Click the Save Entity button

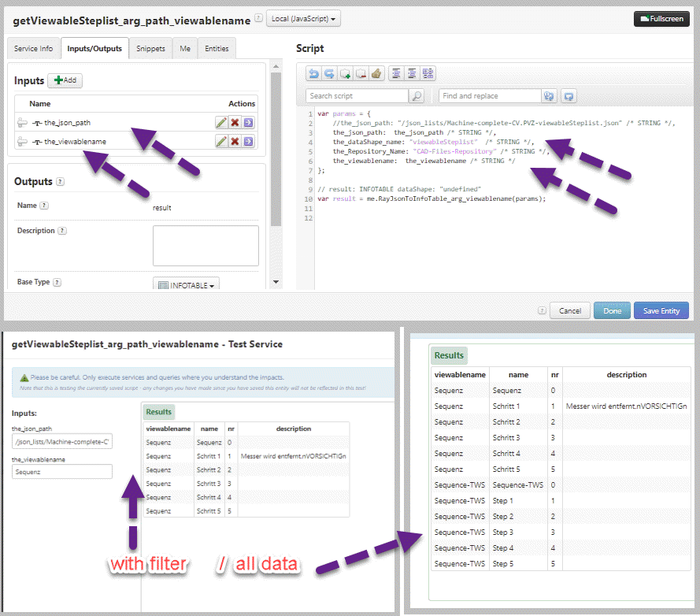click(x=661, y=311)
